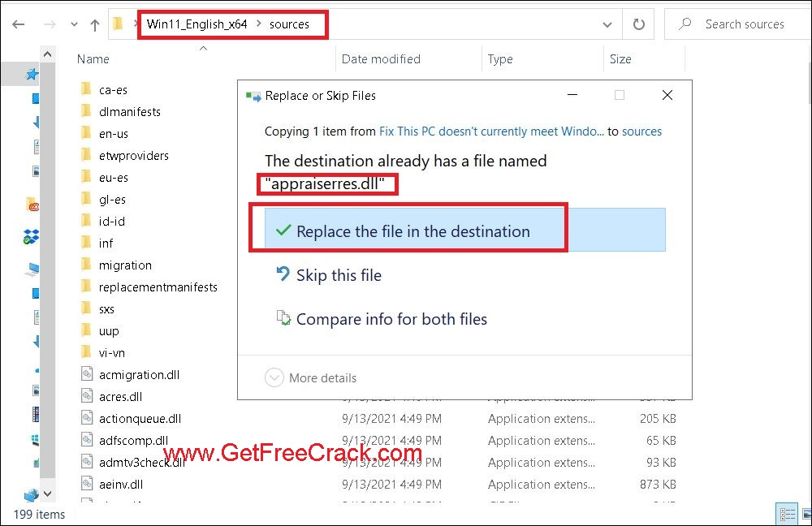Go back using the Back arrow
The height and width of the screenshot is (526, 812).
(18, 24)
